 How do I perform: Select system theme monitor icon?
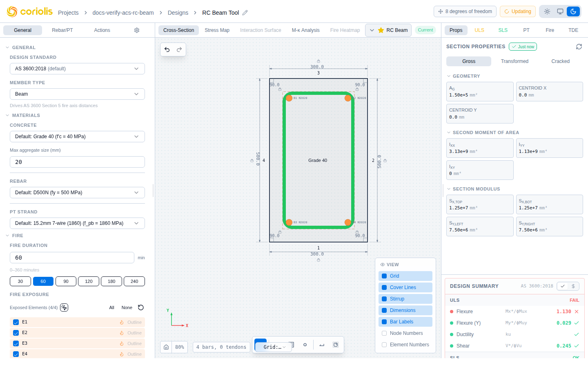click(560, 11)
